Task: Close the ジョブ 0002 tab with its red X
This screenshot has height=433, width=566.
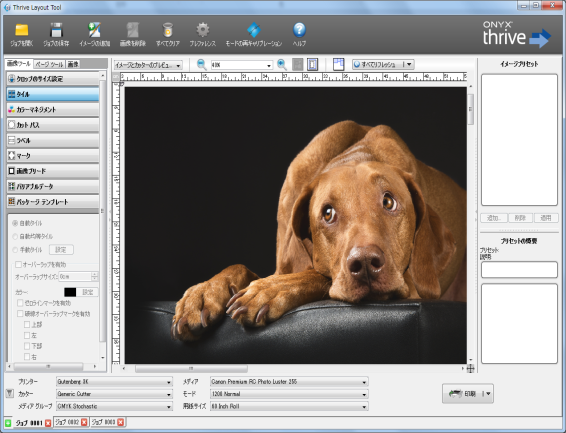Action: point(84,422)
